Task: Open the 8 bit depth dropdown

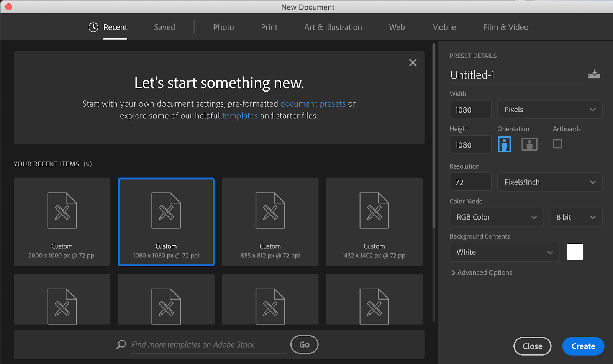Action: 576,217
